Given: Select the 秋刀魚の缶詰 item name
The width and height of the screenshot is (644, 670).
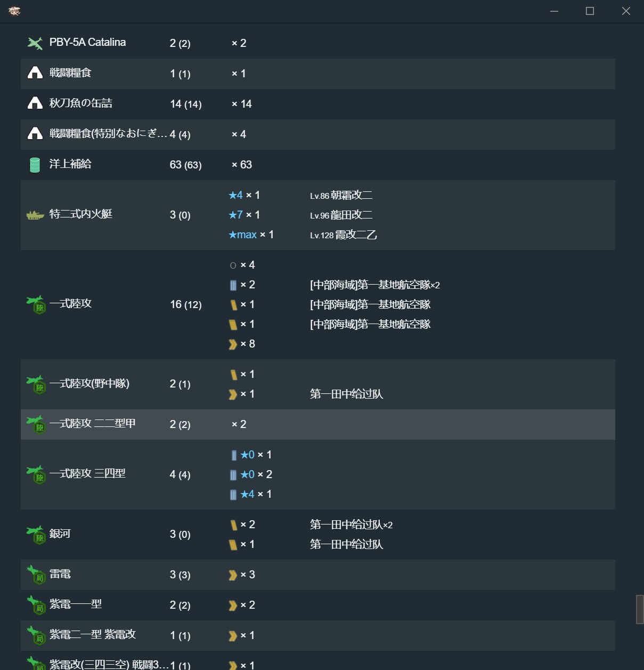Looking at the screenshot, I should tap(81, 103).
